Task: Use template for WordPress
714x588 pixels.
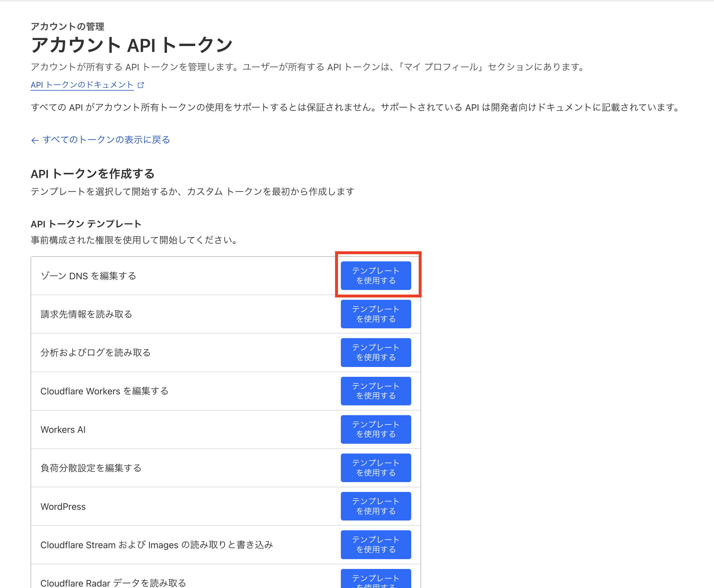Action: coord(375,506)
